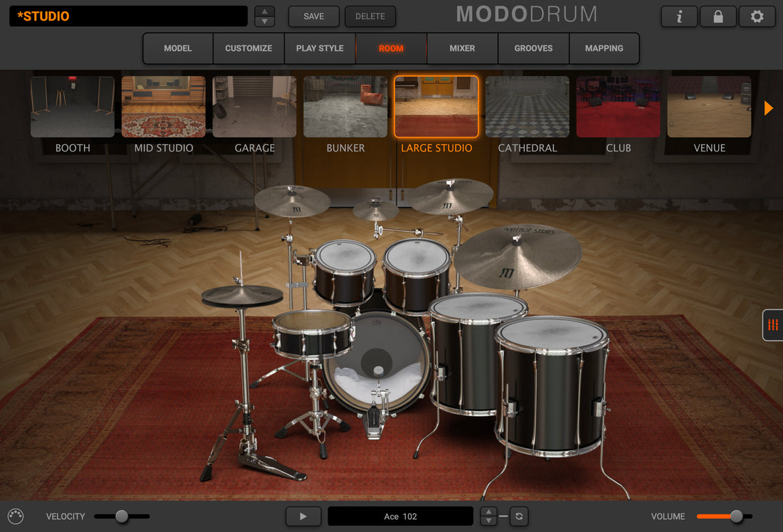
Task: Delete the current preset
Action: tap(370, 16)
